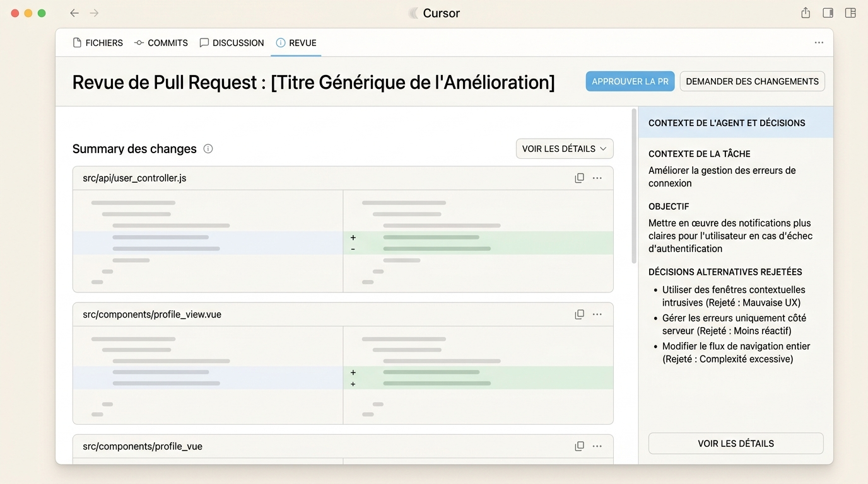The image size is (868, 484).
Task: Click the CONTEXTE DE LA TÂCHE heading
Action: [x=700, y=154]
